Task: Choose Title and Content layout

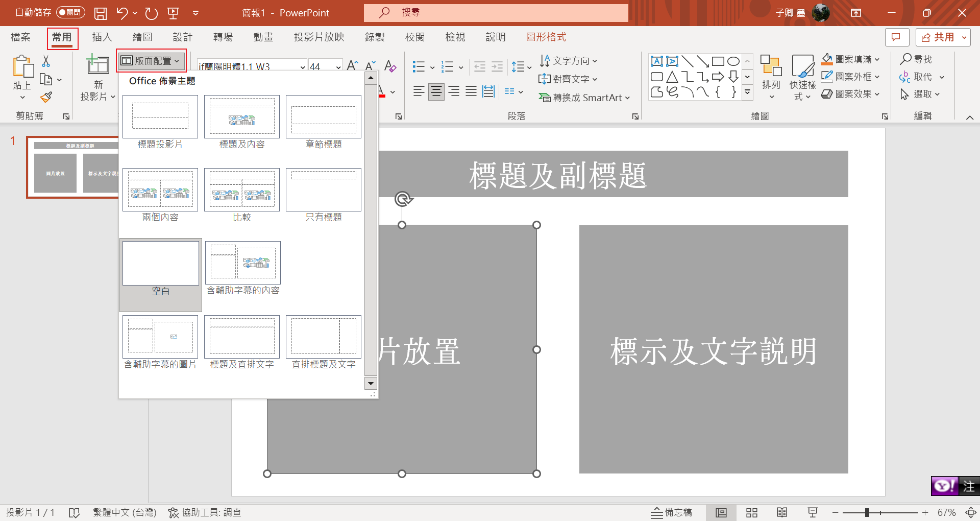Action: click(x=242, y=117)
